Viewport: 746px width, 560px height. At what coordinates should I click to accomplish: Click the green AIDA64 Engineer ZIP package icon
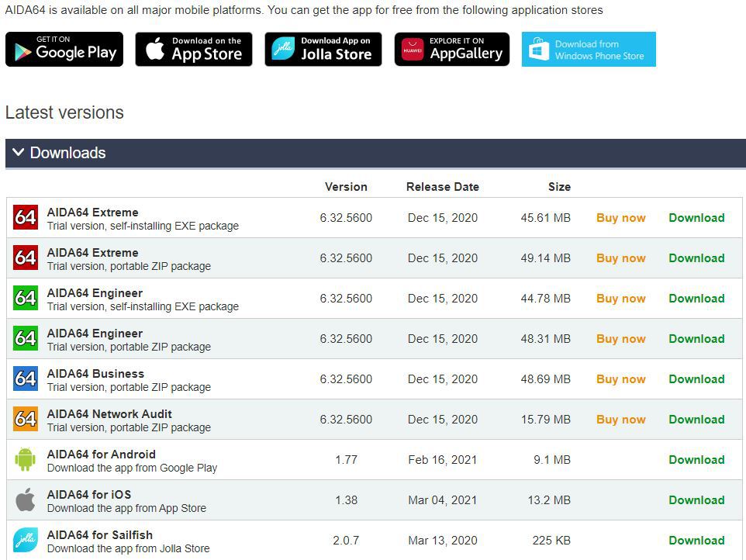click(x=26, y=338)
